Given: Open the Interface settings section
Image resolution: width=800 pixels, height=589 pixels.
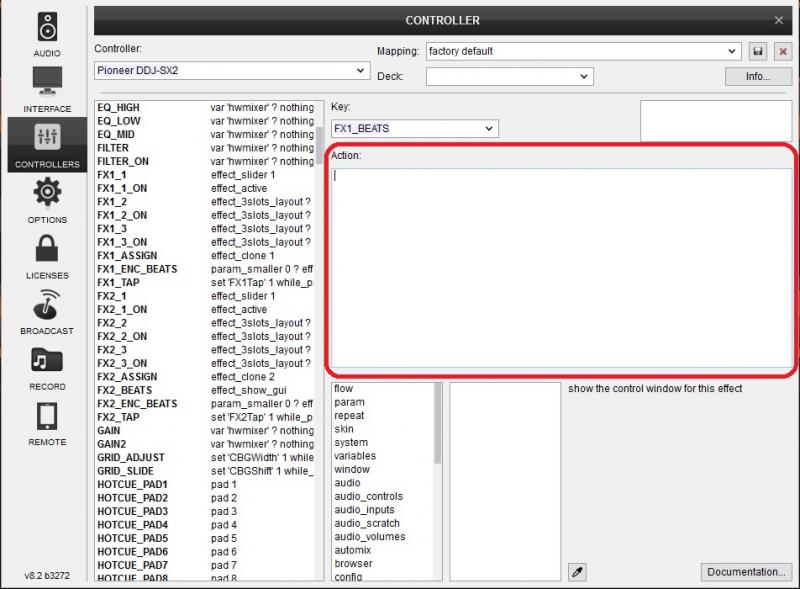Looking at the screenshot, I should pos(47,89).
